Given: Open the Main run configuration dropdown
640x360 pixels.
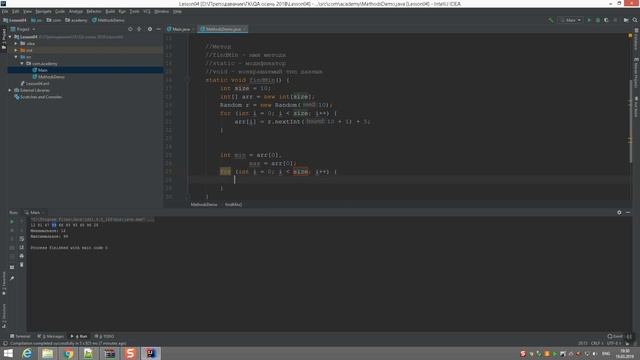Looking at the screenshot, I should coord(571,20).
